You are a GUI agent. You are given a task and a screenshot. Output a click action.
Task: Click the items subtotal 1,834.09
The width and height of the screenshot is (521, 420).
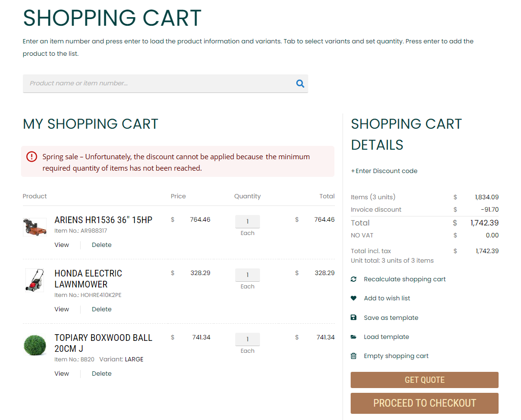click(x=487, y=197)
